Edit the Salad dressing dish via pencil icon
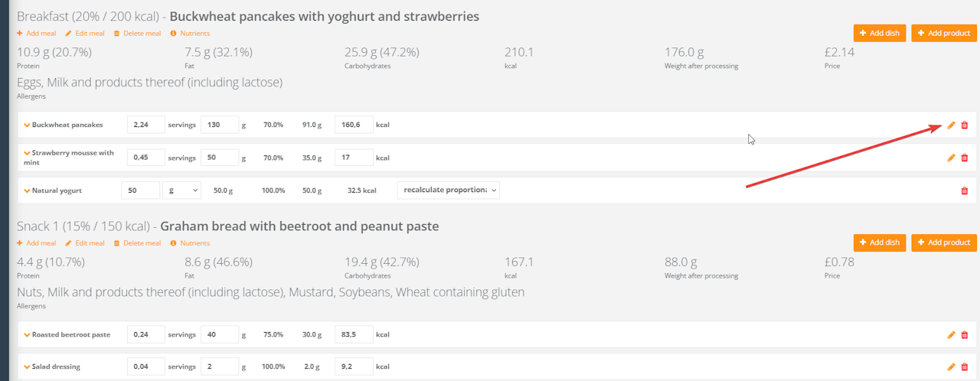The height and width of the screenshot is (381, 980). pyautogui.click(x=951, y=366)
